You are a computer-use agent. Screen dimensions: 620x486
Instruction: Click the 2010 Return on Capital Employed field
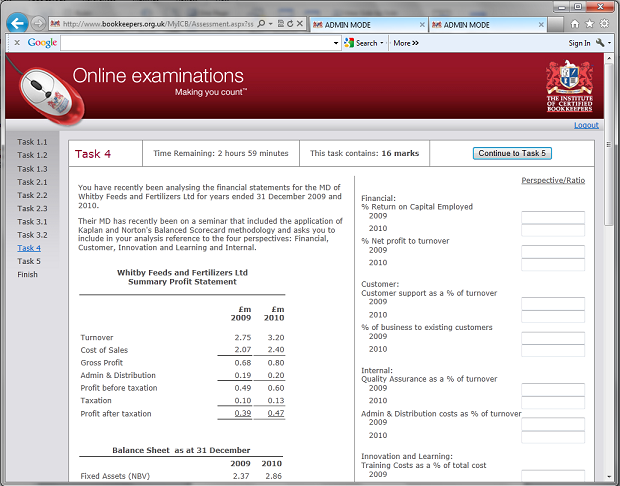(x=553, y=230)
